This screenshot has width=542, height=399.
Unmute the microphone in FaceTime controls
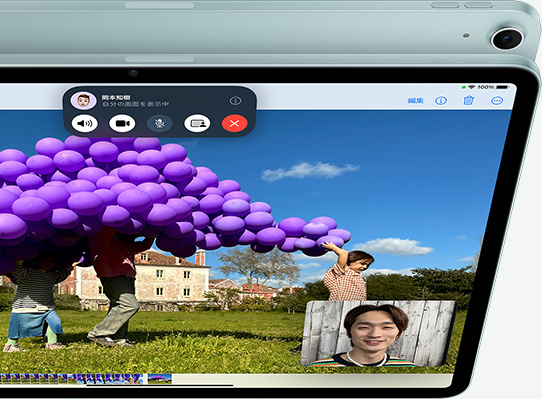[x=159, y=123]
